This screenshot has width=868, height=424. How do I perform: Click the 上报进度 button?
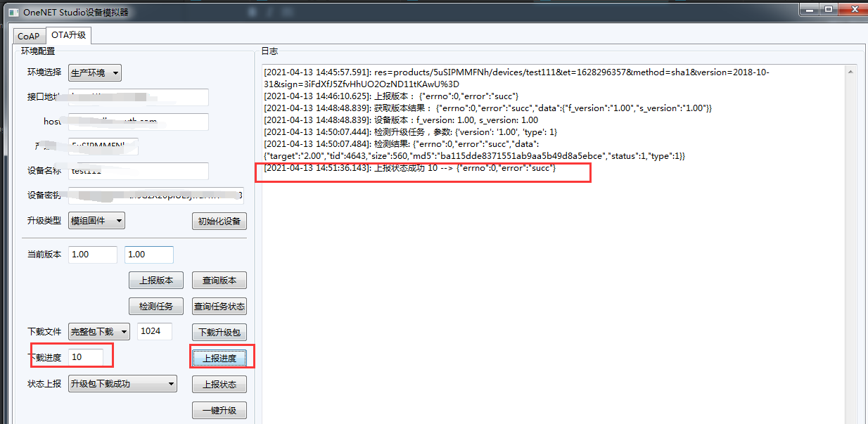(219, 358)
